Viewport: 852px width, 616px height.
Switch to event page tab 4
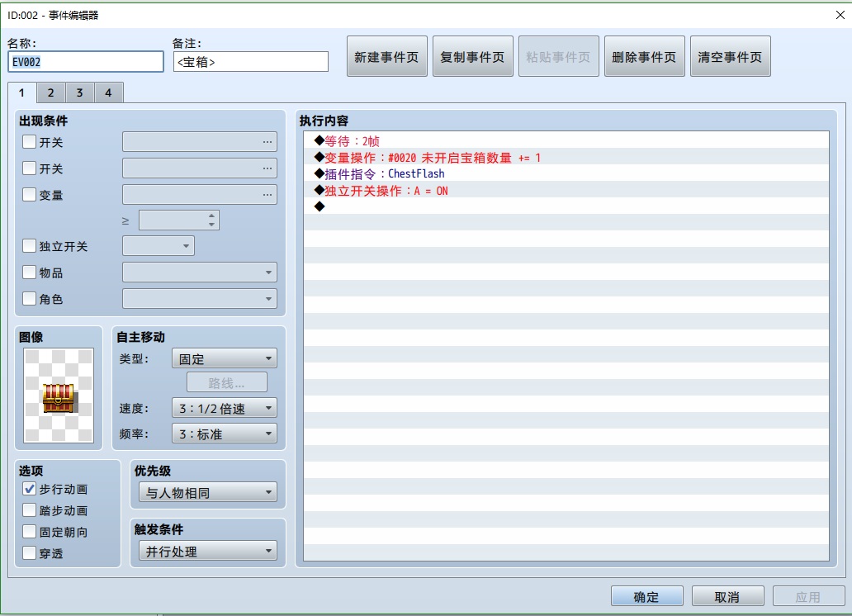coord(108,93)
